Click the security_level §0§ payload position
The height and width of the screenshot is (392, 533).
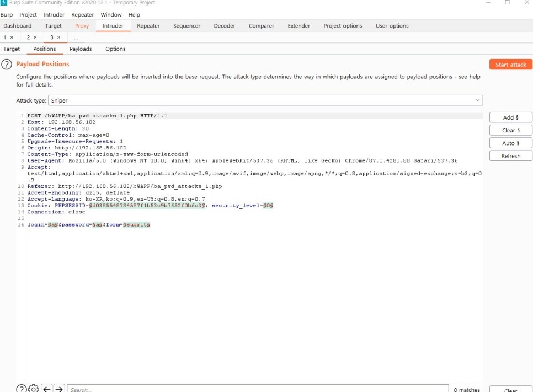pyautogui.click(x=268, y=206)
